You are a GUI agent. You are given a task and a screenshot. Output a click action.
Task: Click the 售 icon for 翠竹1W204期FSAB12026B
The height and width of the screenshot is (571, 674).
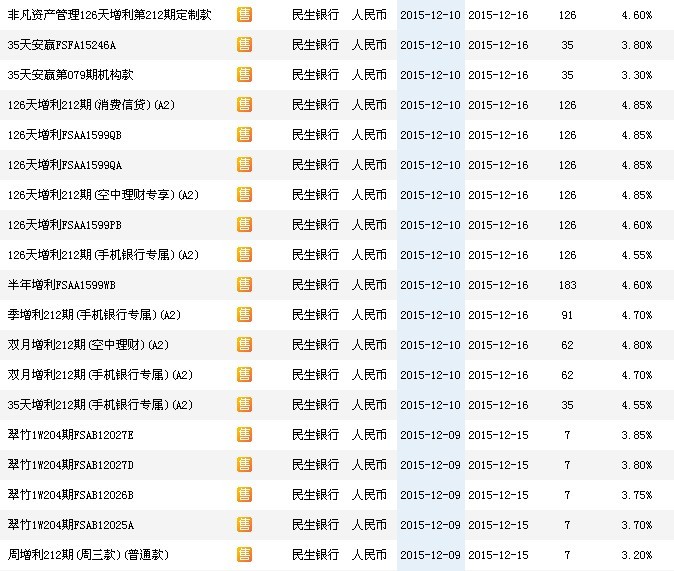click(244, 494)
